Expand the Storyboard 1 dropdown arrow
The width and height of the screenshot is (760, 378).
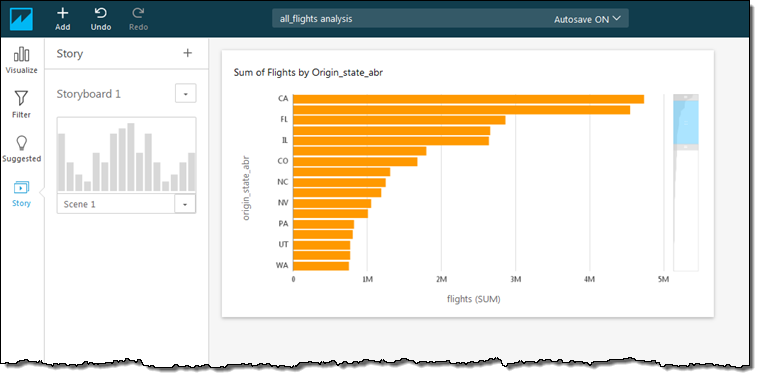pos(186,94)
